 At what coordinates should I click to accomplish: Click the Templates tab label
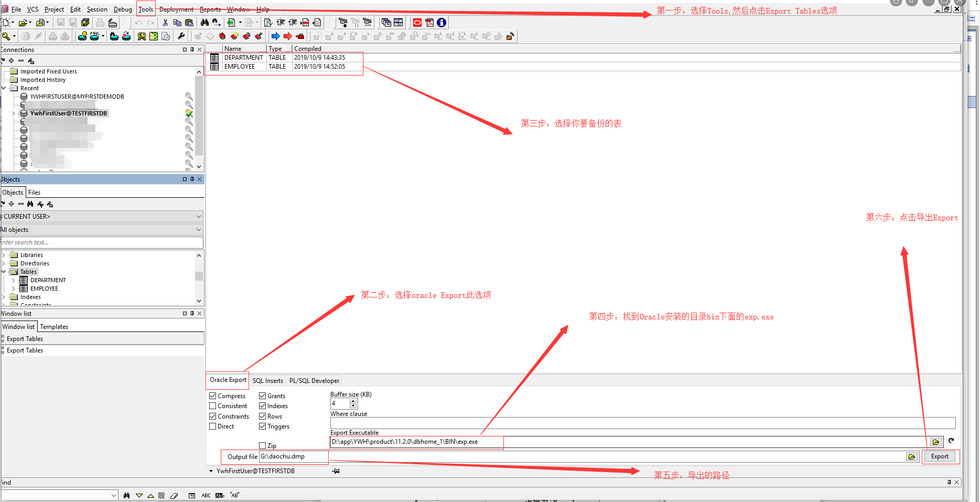pyautogui.click(x=53, y=326)
